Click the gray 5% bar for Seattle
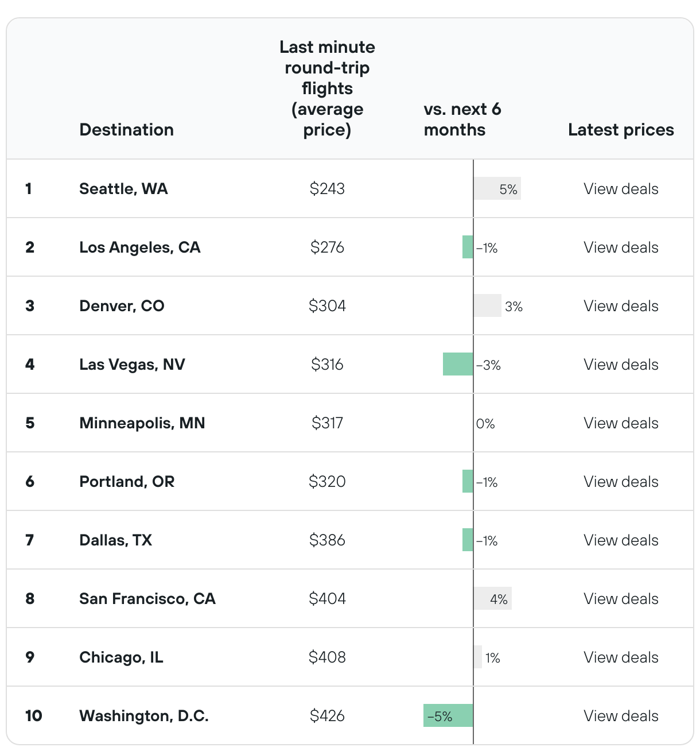This screenshot has width=700, height=751. (497, 189)
